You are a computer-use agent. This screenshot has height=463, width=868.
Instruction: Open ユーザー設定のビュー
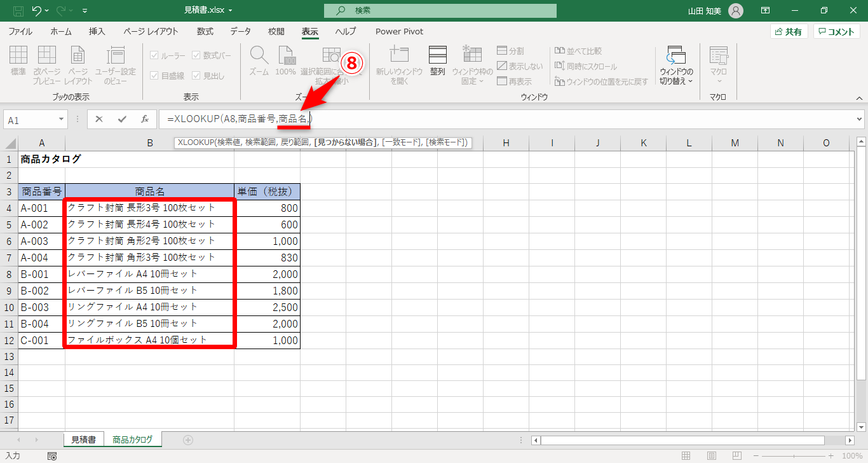tap(116, 64)
